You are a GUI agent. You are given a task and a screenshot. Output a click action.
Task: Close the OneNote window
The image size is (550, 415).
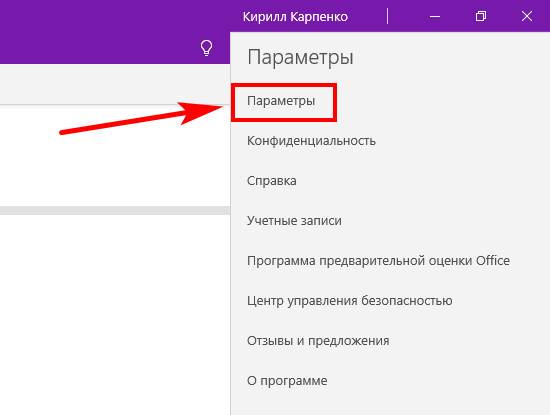(526, 16)
